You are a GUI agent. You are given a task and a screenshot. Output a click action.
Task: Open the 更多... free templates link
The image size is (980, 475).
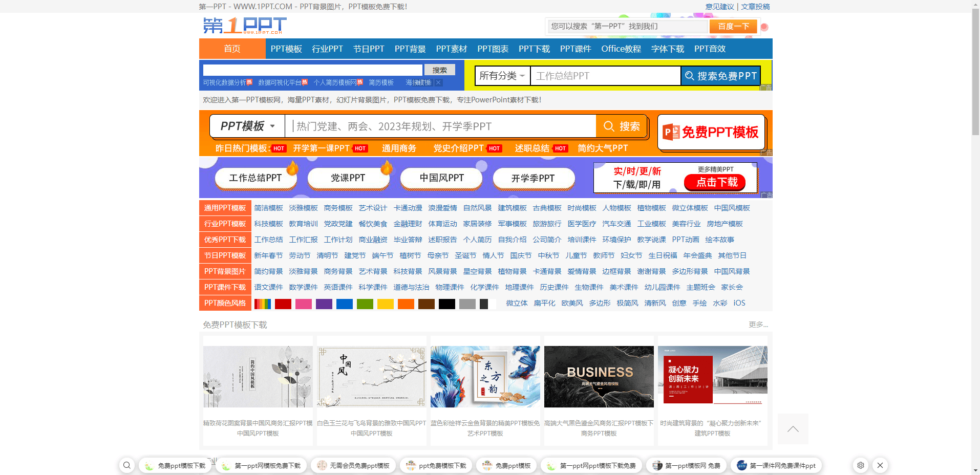(757, 325)
